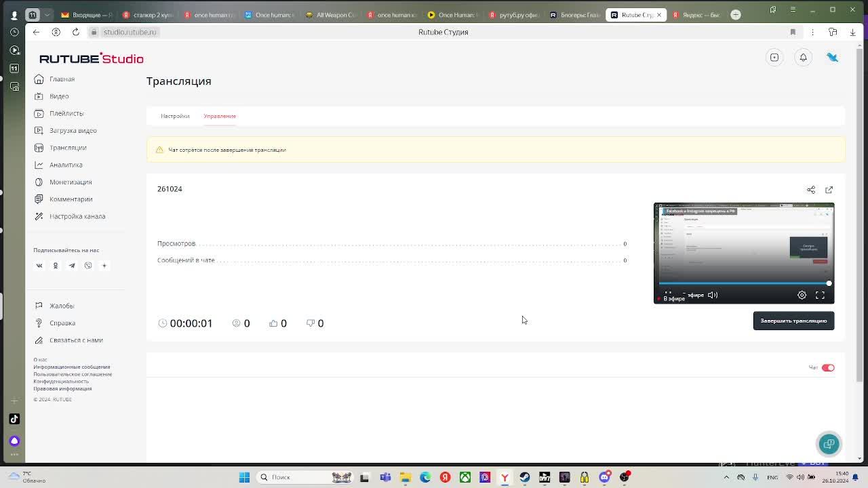This screenshot has height=488, width=868.
Task: Select the Управление tab
Action: [x=220, y=116]
